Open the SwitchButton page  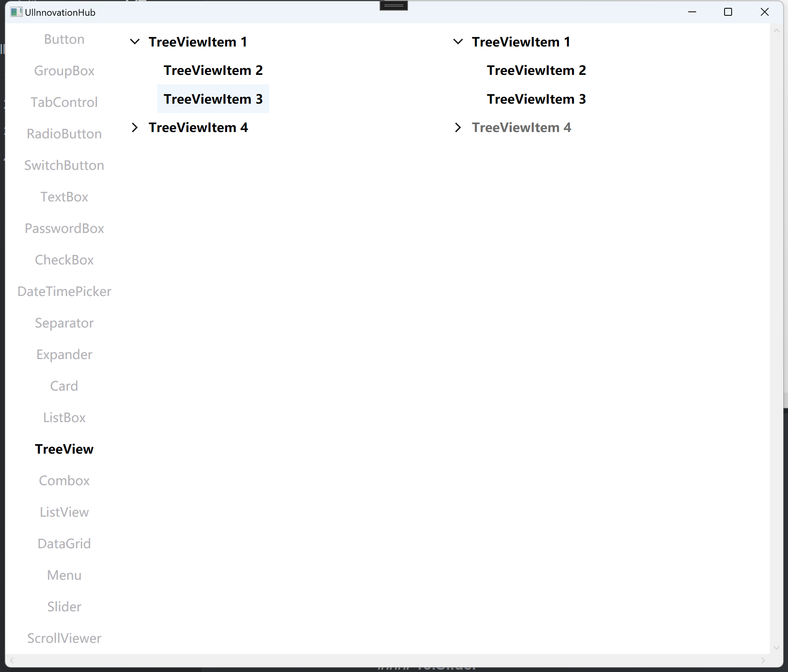coord(64,165)
